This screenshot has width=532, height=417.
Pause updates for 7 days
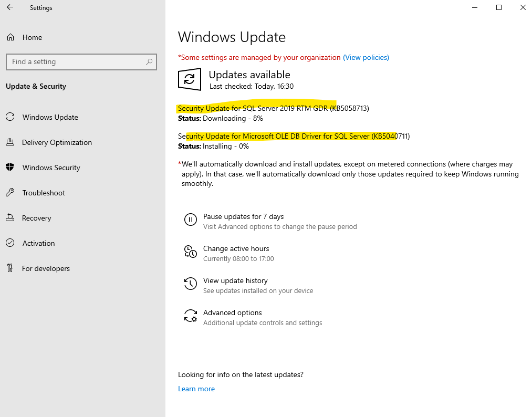tap(243, 216)
